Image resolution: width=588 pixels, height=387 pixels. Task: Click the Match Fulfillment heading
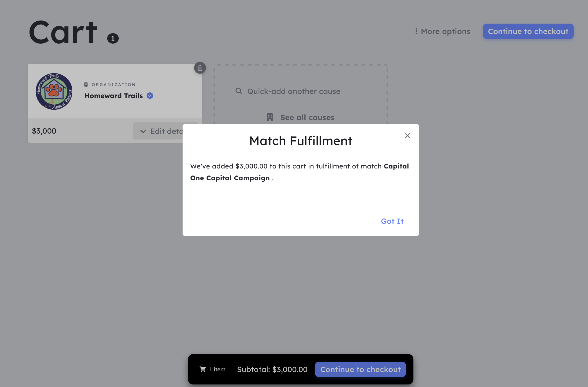point(301,141)
